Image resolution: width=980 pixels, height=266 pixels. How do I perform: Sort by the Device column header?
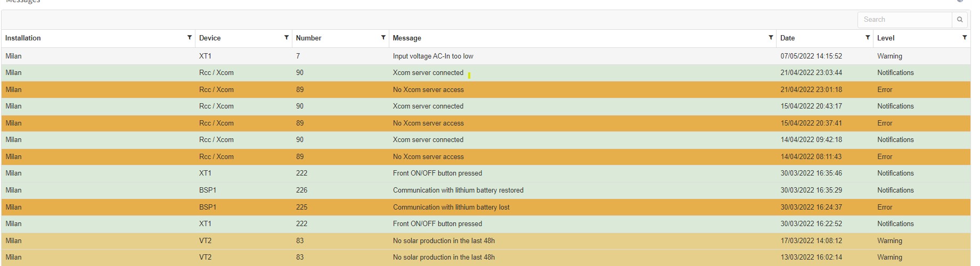210,38
